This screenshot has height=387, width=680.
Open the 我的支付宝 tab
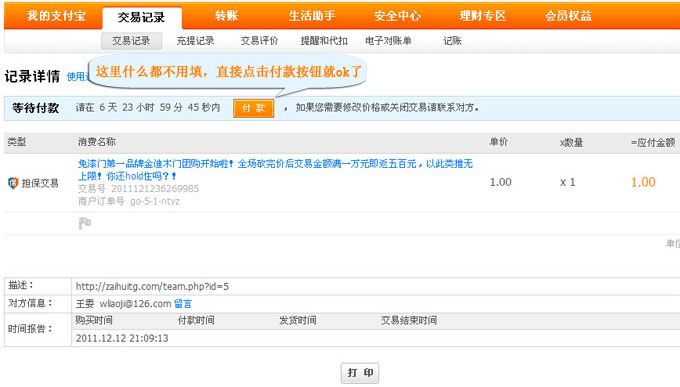point(56,16)
